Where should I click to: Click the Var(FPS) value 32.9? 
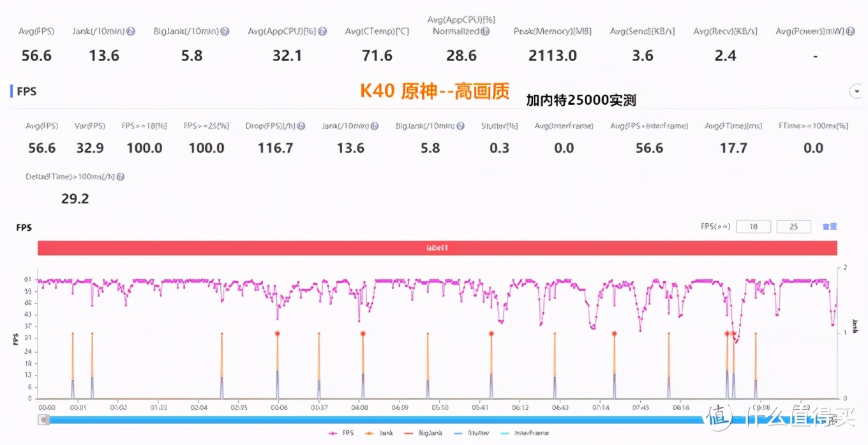[x=90, y=148]
